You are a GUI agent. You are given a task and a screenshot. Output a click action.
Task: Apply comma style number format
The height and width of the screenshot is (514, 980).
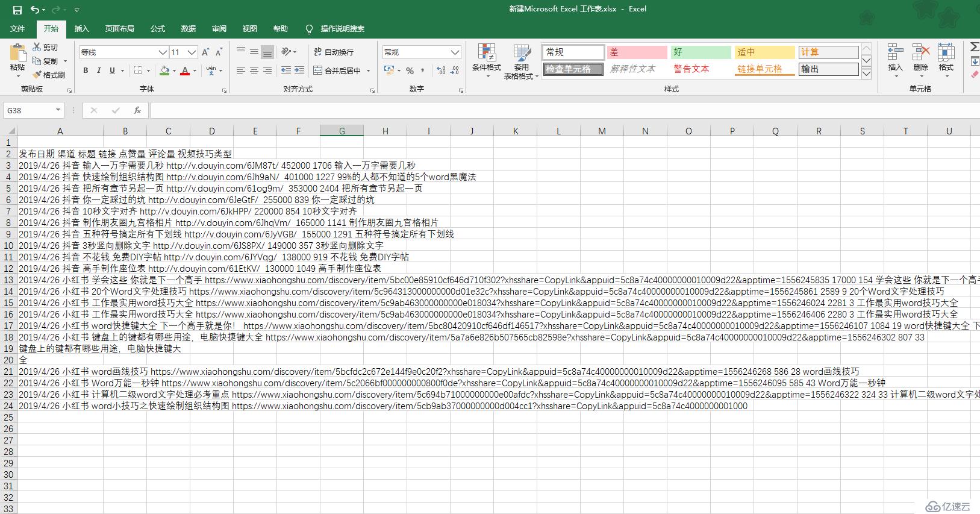(x=423, y=71)
